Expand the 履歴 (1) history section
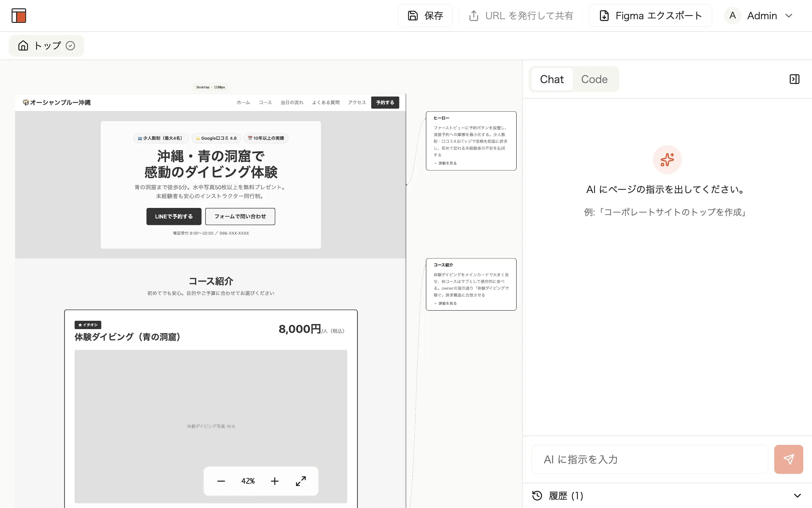 click(667, 496)
